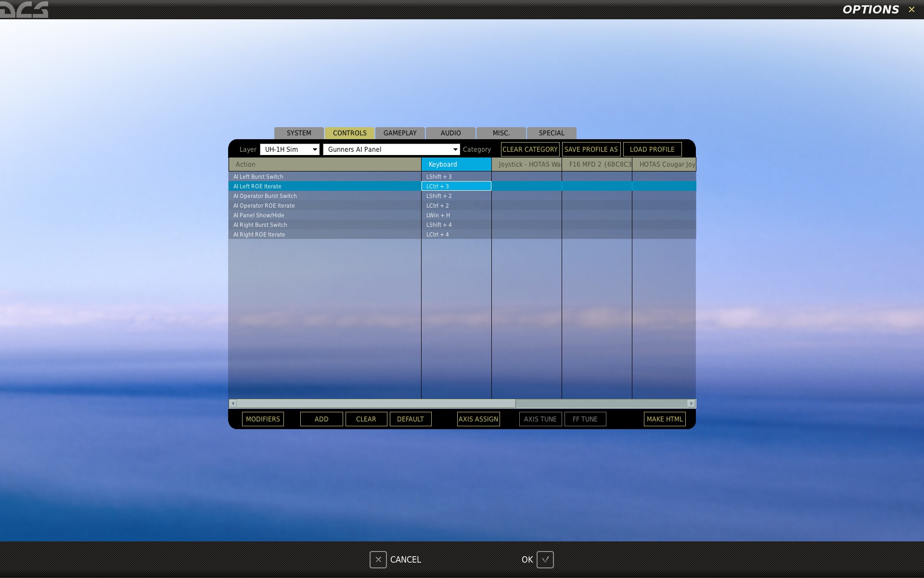Image resolution: width=924 pixels, height=578 pixels.
Task: Click the DCS logo in title bar
Action: pos(24,10)
